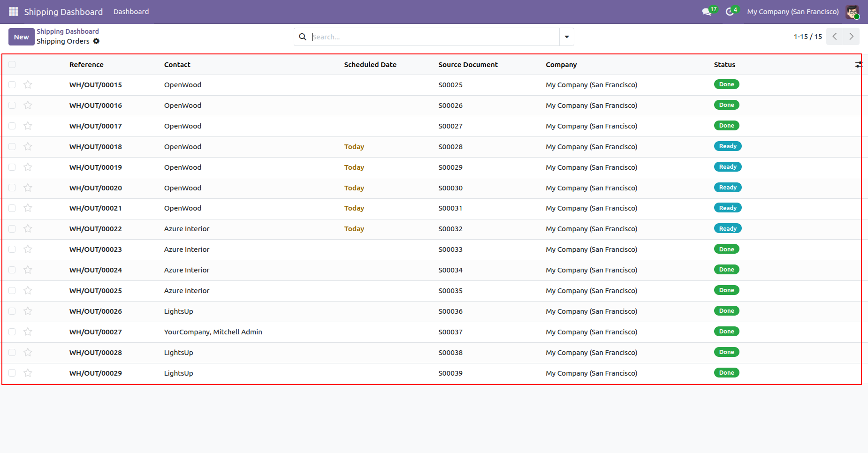
Task: Open the Dashboard menu item
Action: [131, 12]
